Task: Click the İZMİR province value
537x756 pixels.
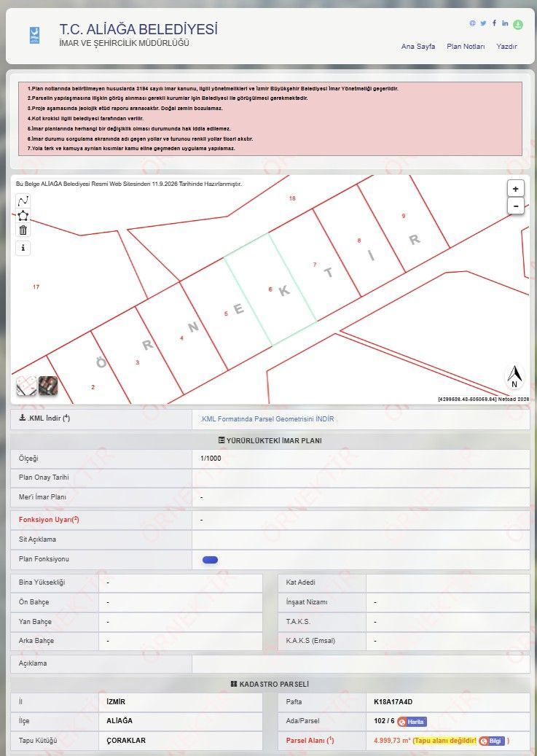Action: [116, 702]
